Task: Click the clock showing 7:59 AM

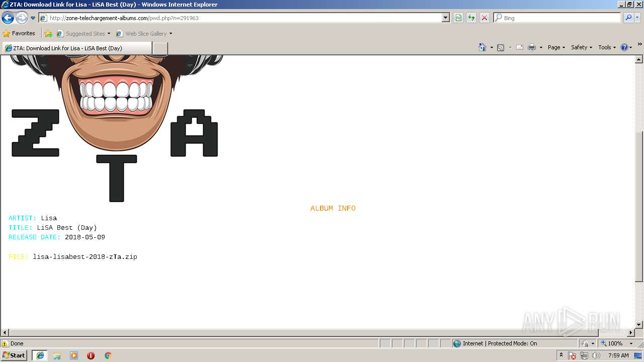Action: [618, 355]
